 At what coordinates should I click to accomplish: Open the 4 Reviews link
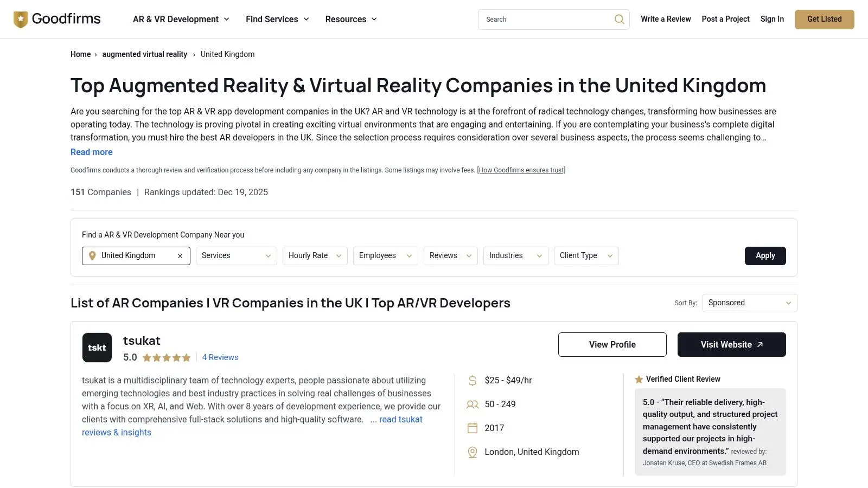coord(220,357)
